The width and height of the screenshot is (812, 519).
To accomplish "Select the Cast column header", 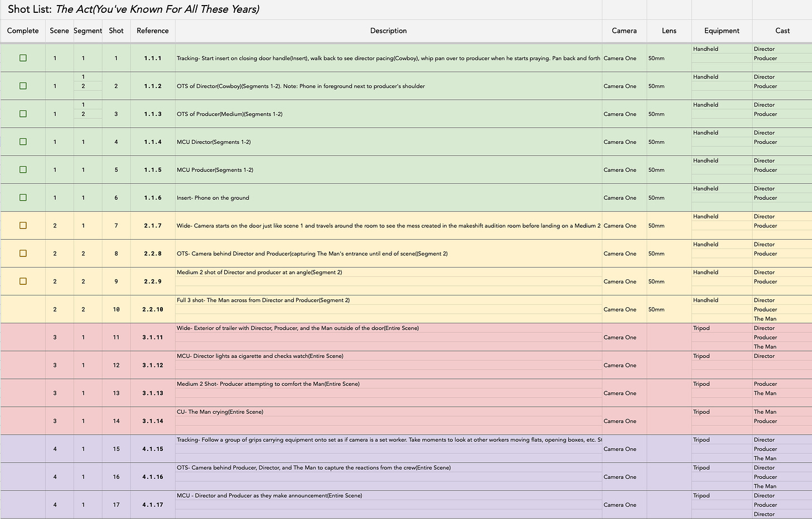I will coord(782,31).
